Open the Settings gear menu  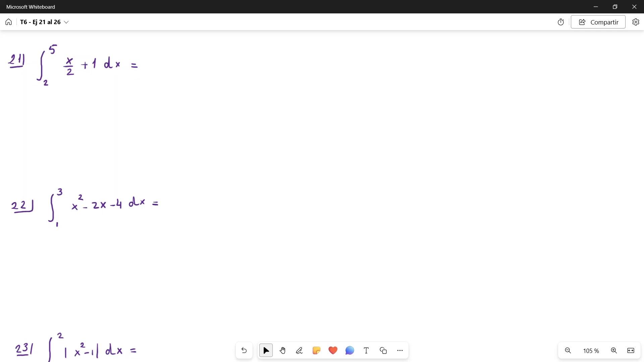click(636, 22)
